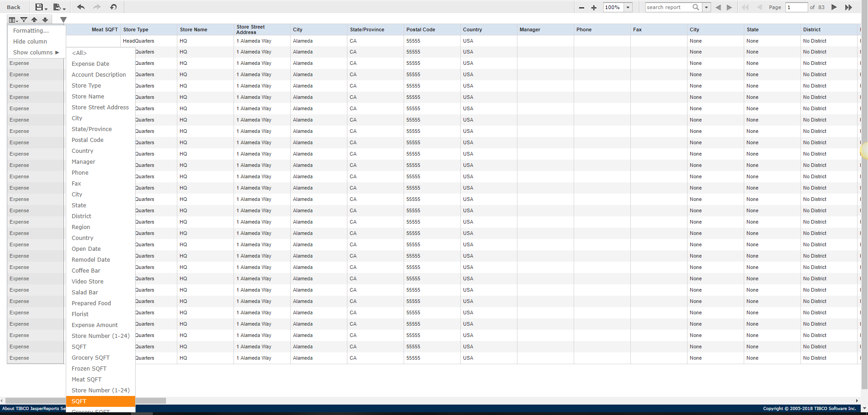Viewport: 868px width, 415px height.
Task: Click the gray triangle marker above the header
Action: [63, 20]
